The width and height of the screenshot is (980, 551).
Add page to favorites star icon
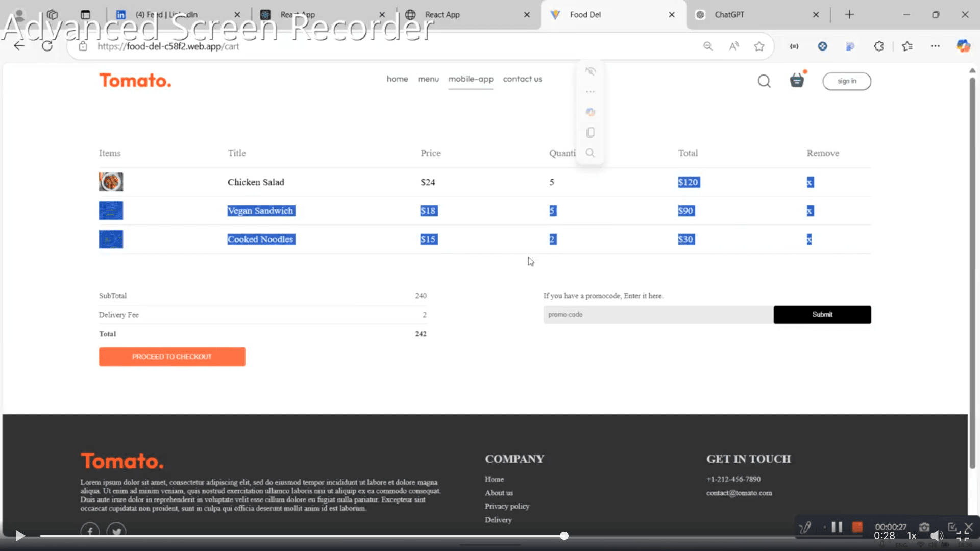759,46
